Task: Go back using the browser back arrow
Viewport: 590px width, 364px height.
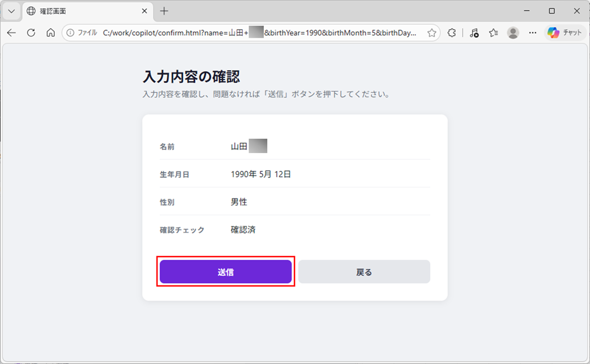Action: click(x=11, y=33)
